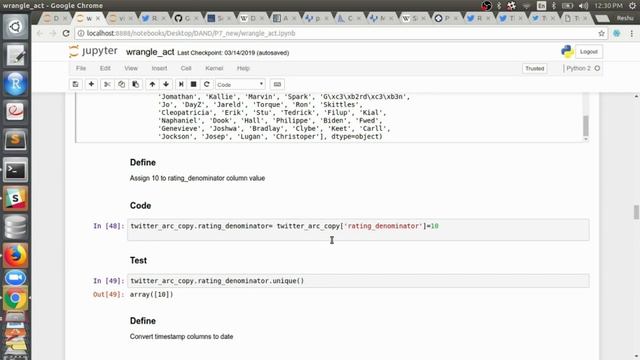The width and height of the screenshot is (640, 360).
Task: Click the Test heading
Action: tap(138, 260)
